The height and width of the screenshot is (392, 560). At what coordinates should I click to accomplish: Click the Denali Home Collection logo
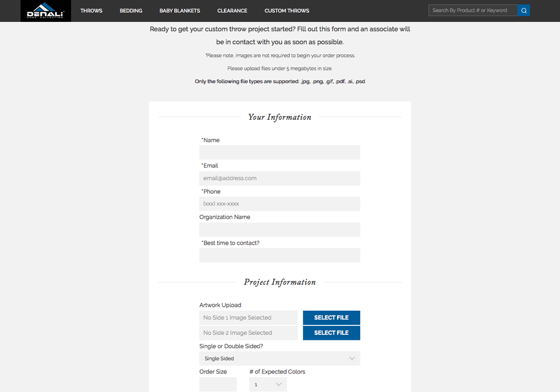tap(46, 11)
